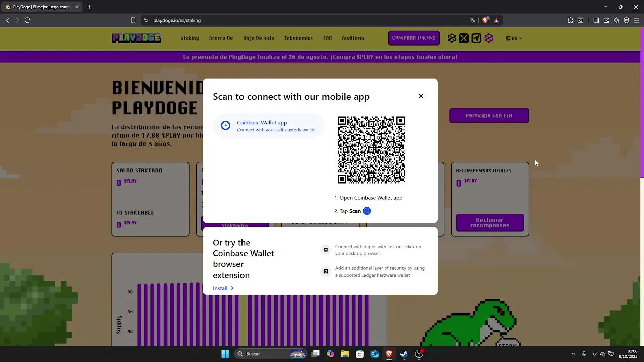This screenshot has height=362, width=644.
Task: Open Copilot from the taskbar
Action: [x=330, y=354]
